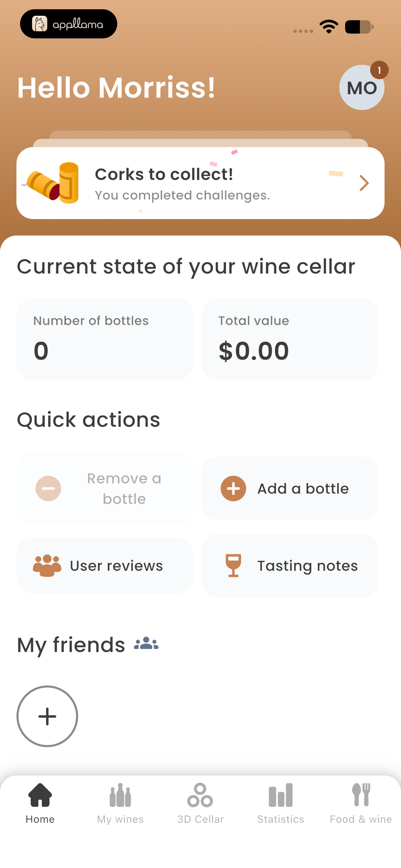Switch to the My wines tab

(x=120, y=804)
